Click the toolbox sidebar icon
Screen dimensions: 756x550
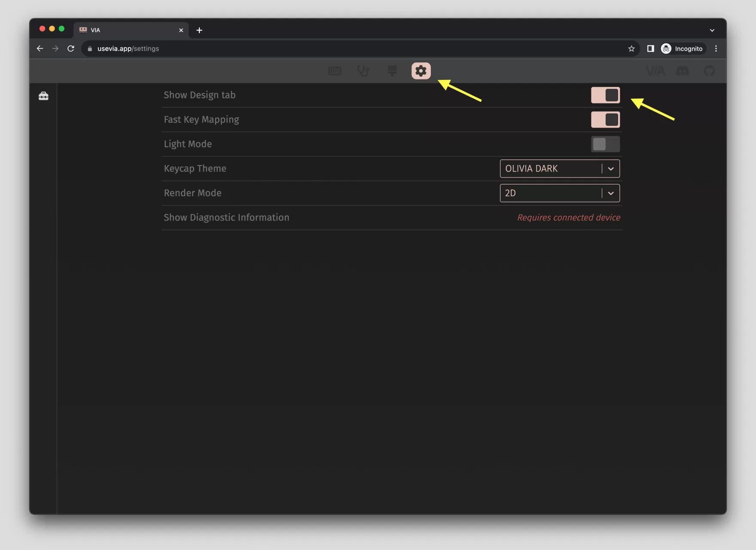click(x=43, y=96)
